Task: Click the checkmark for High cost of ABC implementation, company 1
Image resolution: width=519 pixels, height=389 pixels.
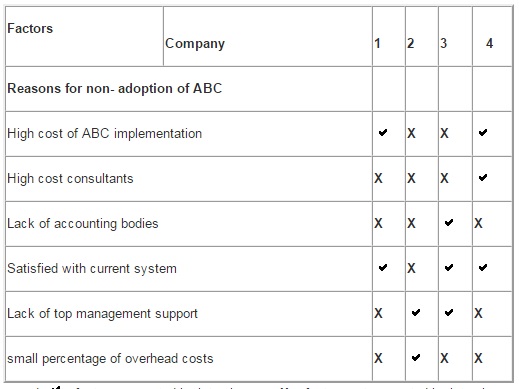Action: [383, 133]
